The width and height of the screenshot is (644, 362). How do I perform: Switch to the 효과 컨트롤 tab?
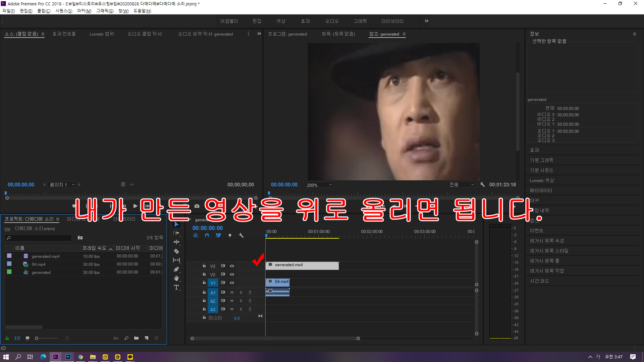click(64, 34)
